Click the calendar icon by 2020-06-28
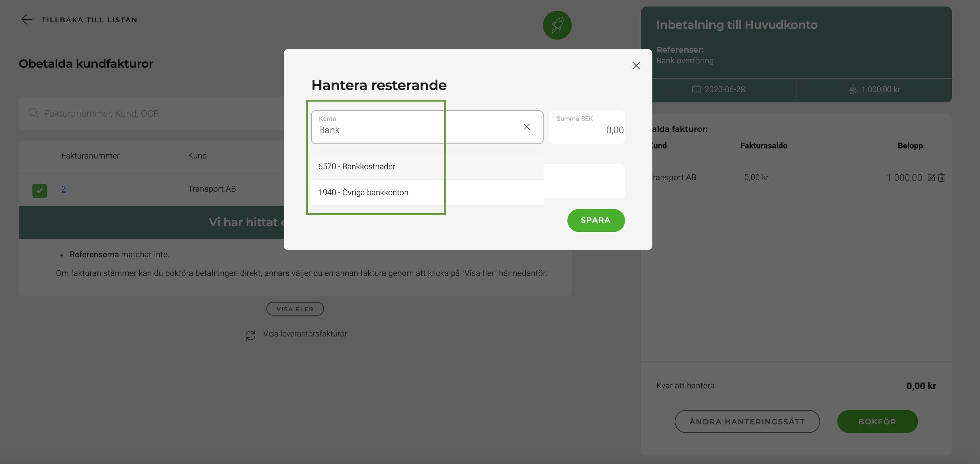The image size is (980, 464). pos(696,89)
